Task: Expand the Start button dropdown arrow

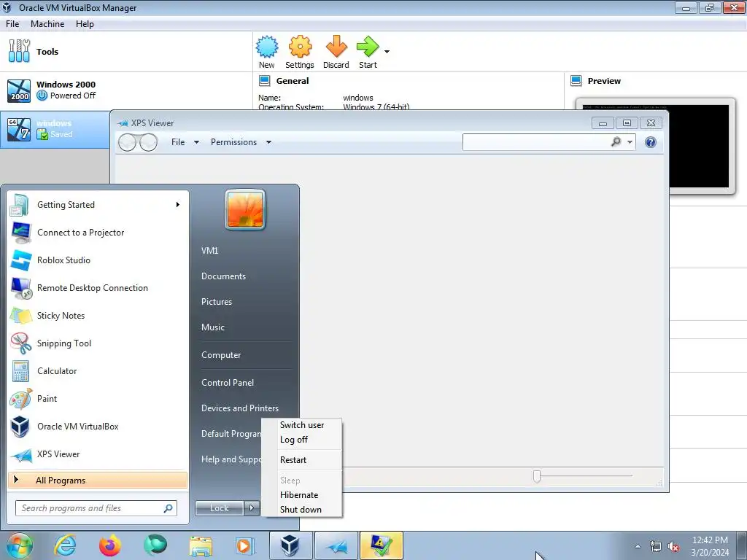Action: (387, 52)
